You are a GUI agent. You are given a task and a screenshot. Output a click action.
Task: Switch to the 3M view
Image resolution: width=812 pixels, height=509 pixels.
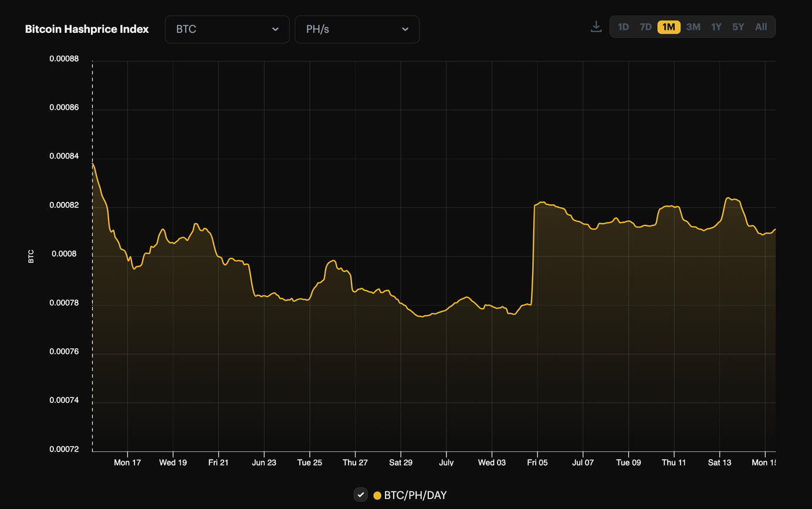[693, 26]
